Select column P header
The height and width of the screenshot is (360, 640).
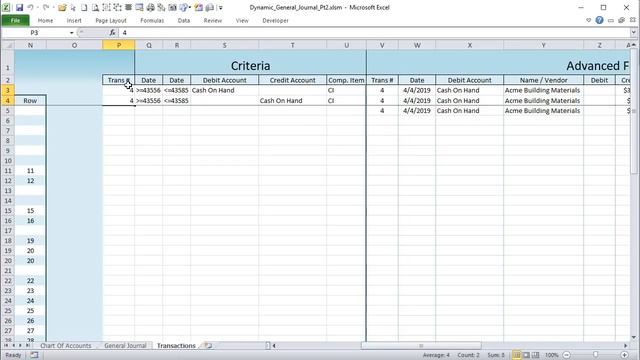coord(119,45)
